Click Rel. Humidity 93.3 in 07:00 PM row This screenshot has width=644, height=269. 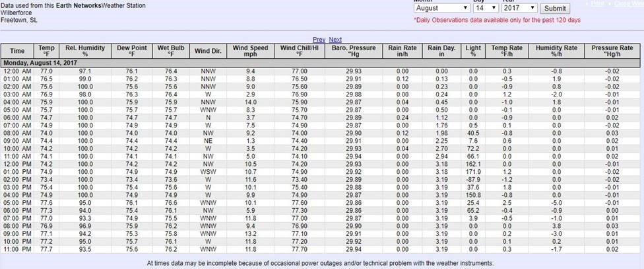pyautogui.click(x=85, y=218)
